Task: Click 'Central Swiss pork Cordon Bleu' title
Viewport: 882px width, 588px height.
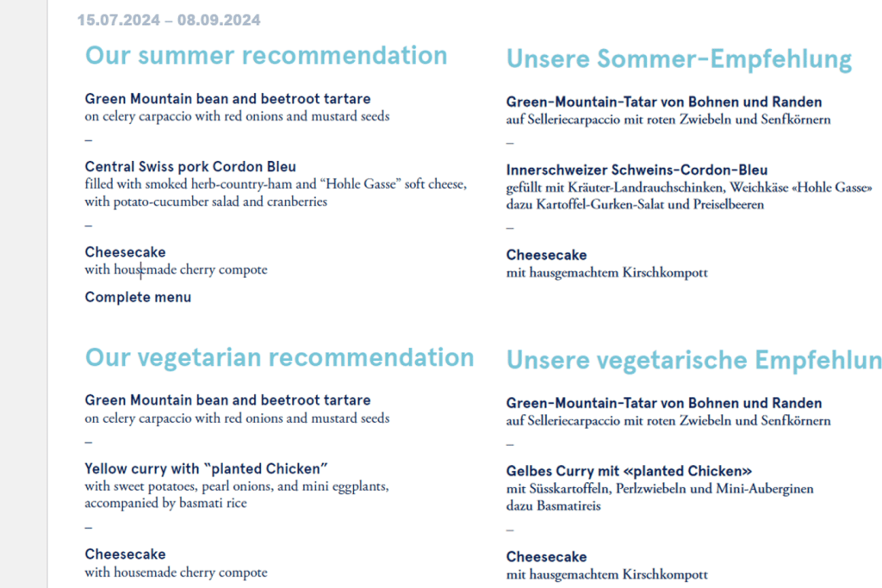Action: (190, 167)
